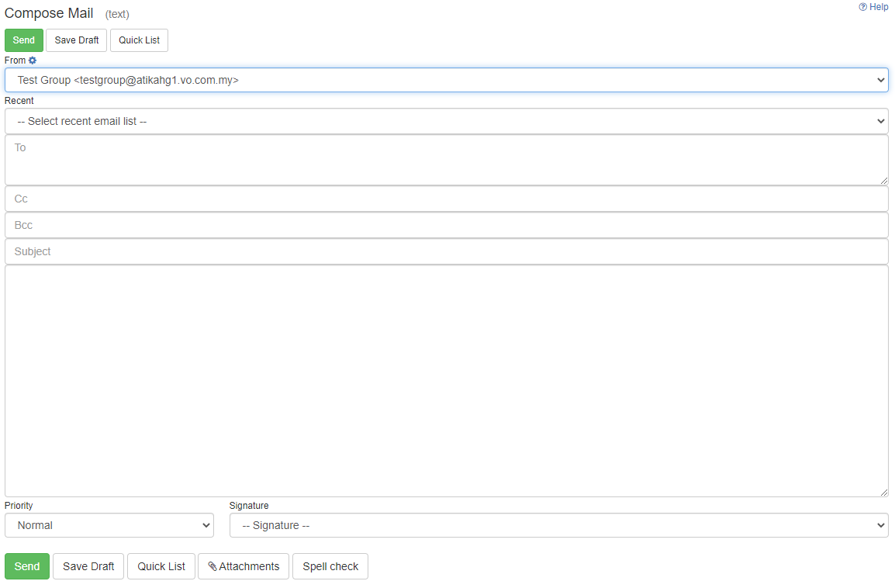Click the top Save Draft button
Viewport: 895px width, 588px height.
[77, 40]
